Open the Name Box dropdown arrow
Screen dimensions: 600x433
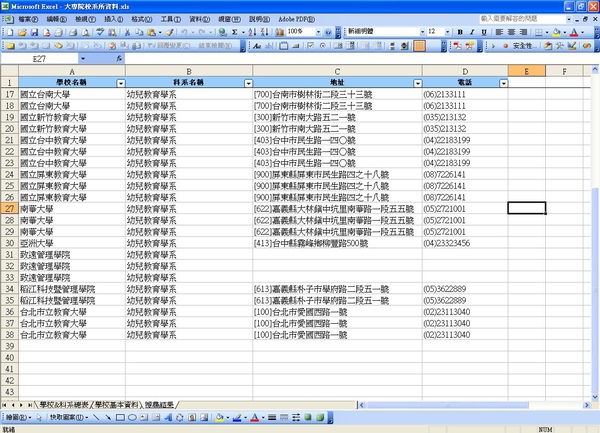pyautogui.click(x=83, y=59)
